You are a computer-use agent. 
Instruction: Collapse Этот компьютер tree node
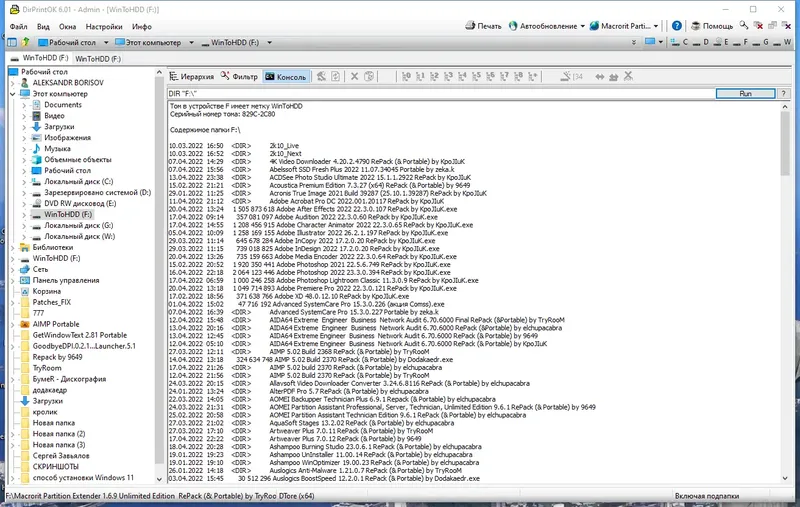click(x=13, y=94)
